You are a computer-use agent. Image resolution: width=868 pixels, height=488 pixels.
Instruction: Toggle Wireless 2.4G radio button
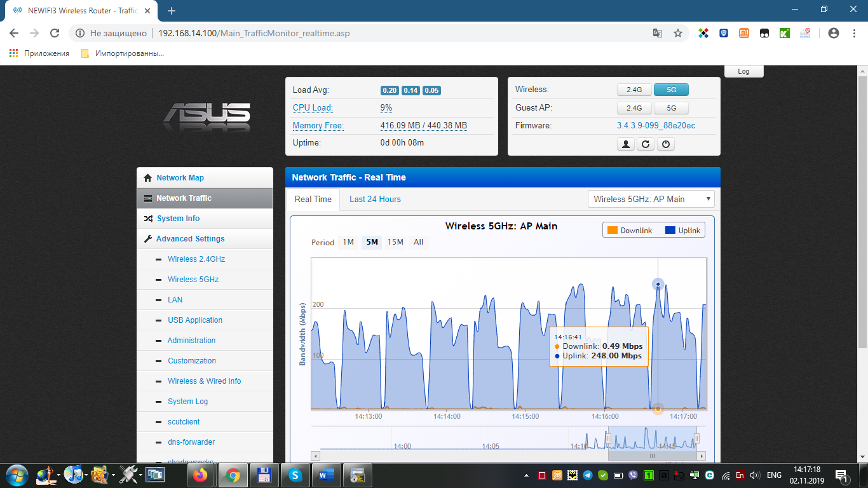[x=634, y=90]
